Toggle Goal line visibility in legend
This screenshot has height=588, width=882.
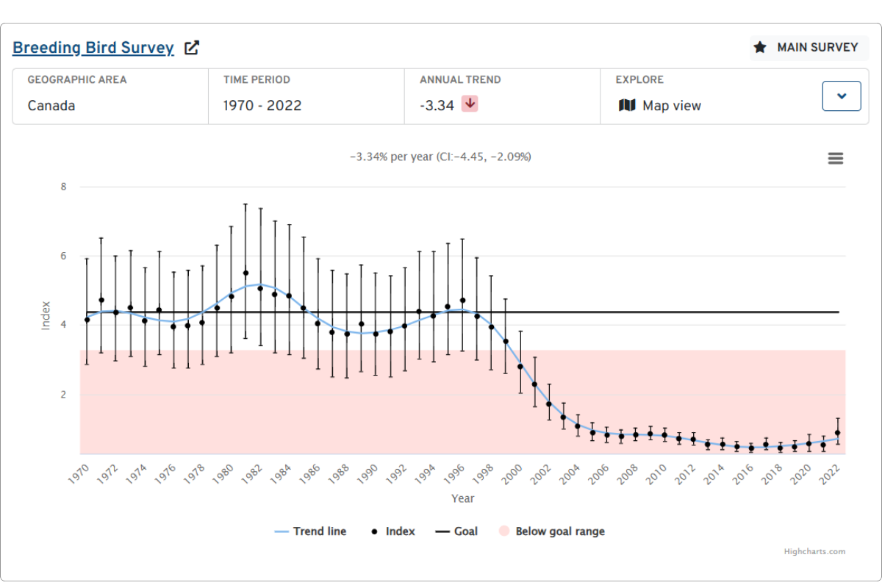456,531
